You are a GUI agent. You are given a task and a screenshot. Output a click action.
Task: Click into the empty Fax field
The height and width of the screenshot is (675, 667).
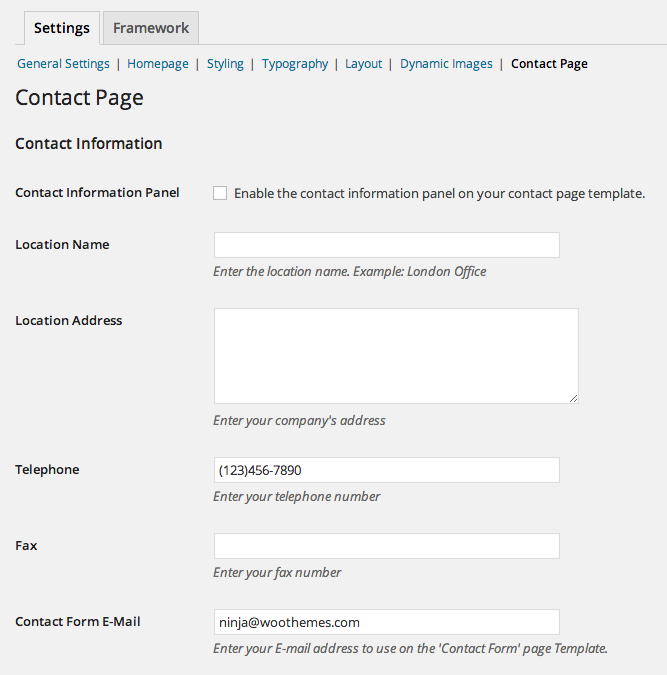coord(387,546)
